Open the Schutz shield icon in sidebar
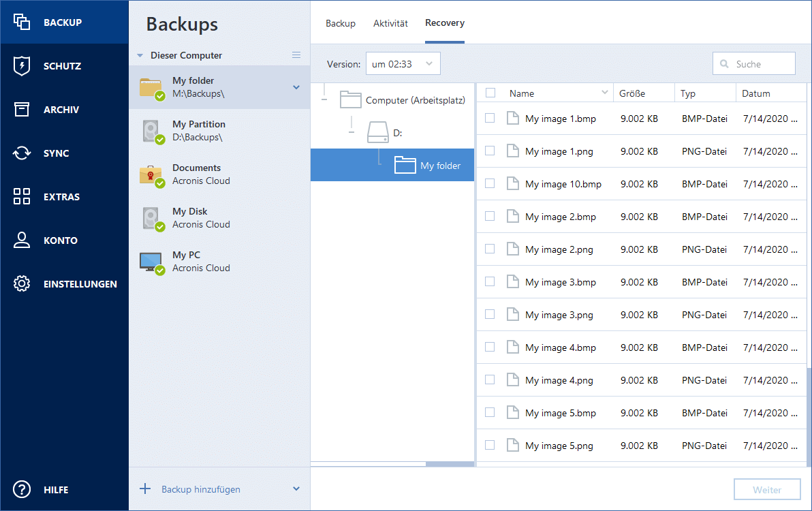This screenshot has width=812, height=511. 22,66
